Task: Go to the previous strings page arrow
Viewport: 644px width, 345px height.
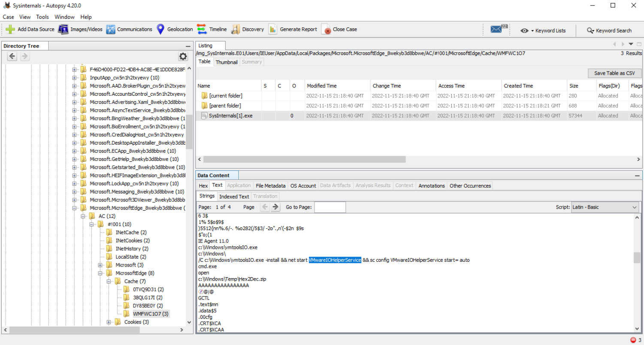Action: pos(265,207)
